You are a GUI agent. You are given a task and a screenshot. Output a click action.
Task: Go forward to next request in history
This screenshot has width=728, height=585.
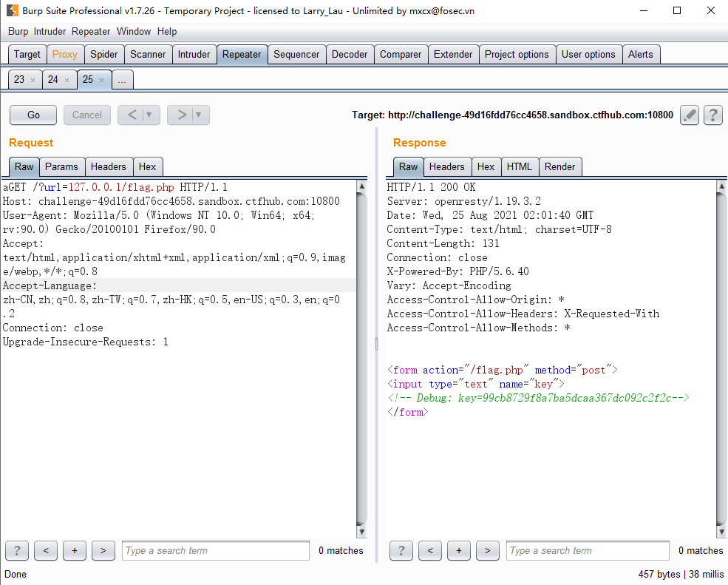[x=182, y=115]
